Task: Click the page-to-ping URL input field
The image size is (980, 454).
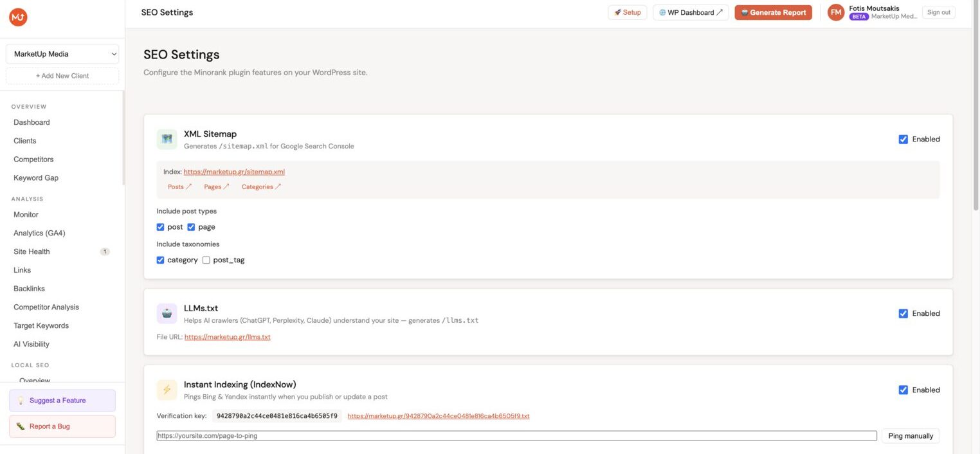Action: (517, 436)
